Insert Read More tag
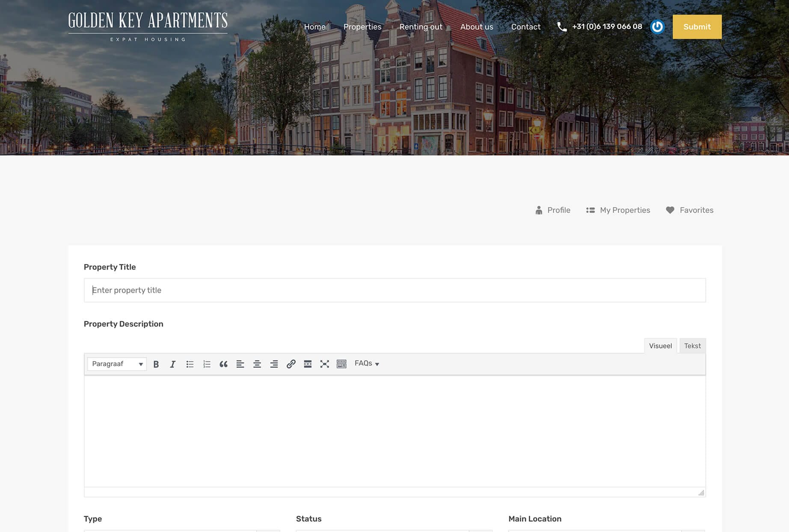 tap(308, 364)
